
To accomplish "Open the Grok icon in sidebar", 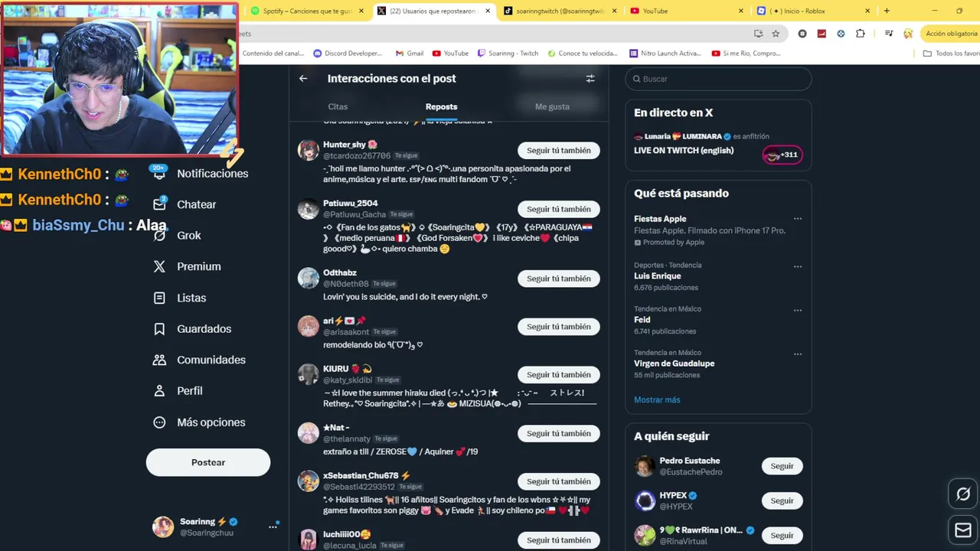I will (x=159, y=236).
